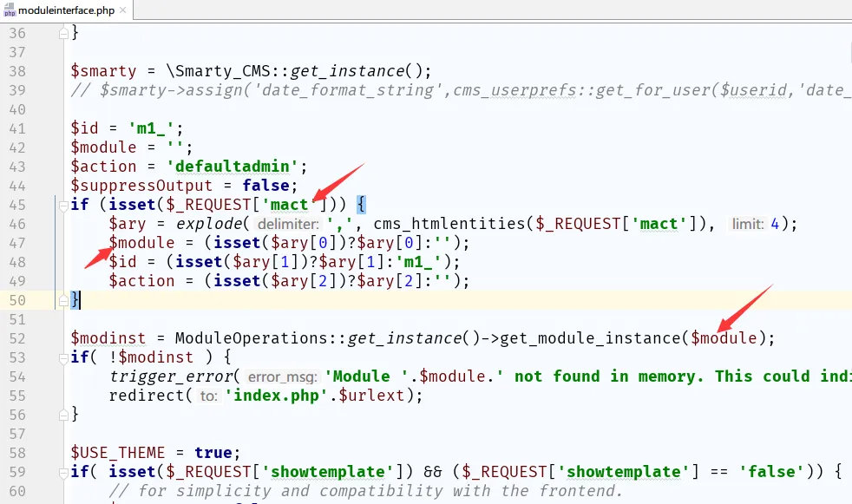Click line number 45 in the gutter
This screenshot has height=504, width=852.
(17, 205)
